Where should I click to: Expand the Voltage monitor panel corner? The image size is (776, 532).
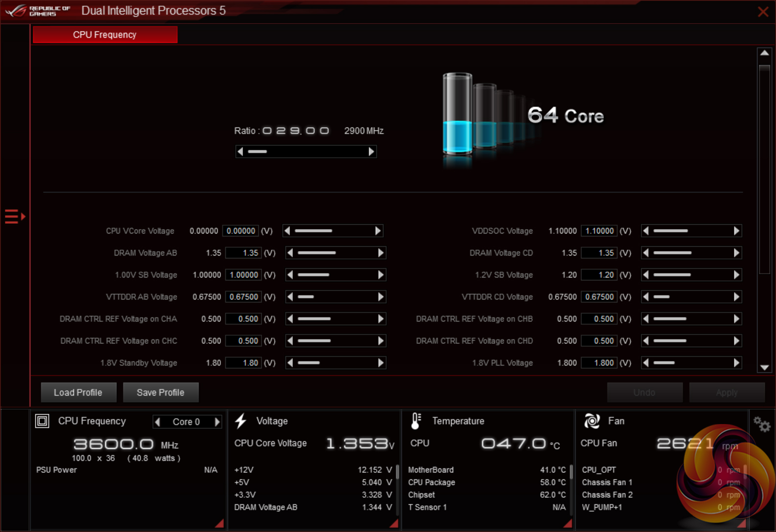click(394, 523)
